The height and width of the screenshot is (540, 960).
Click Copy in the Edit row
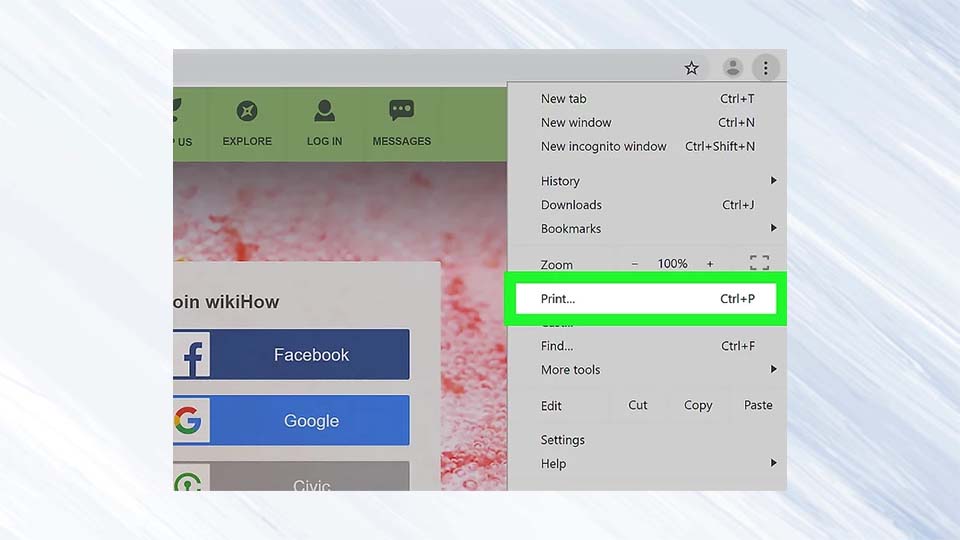point(697,405)
